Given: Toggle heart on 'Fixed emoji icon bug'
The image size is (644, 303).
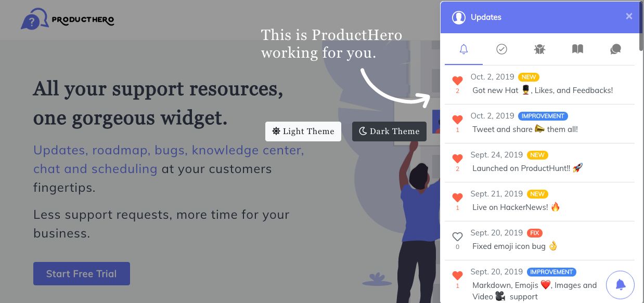Looking at the screenshot, I should (x=457, y=236).
